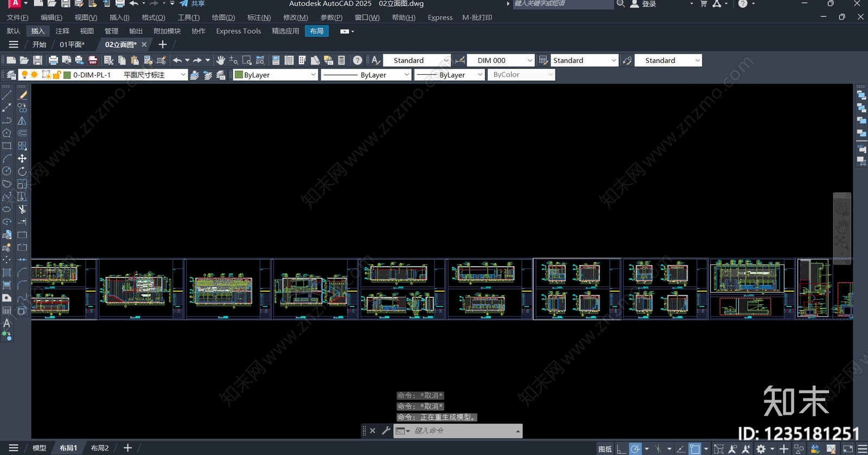The width and height of the screenshot is (868, 455).
Task: Switch to the 注释 ribbon tab
Action: [62, 31]
